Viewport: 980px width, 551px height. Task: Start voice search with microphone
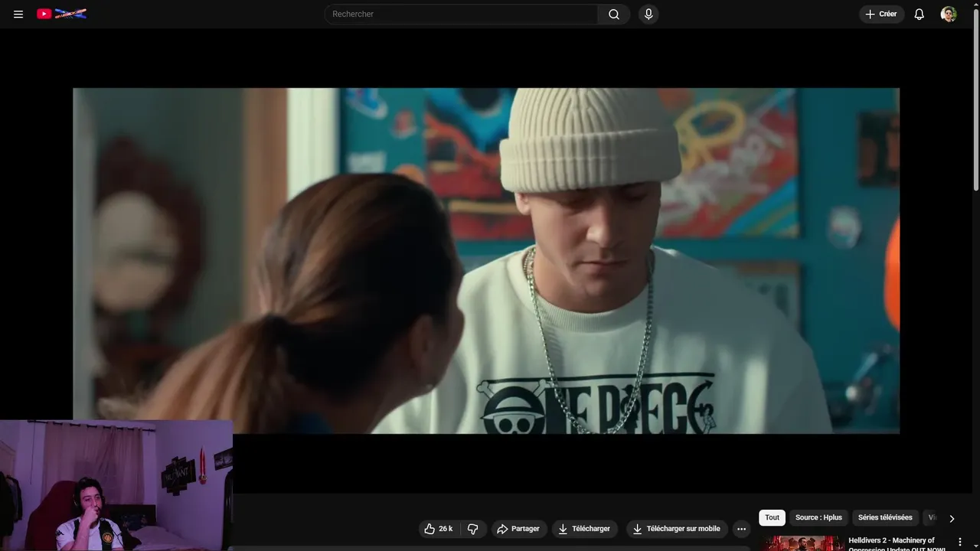click(x=648, y=14)
